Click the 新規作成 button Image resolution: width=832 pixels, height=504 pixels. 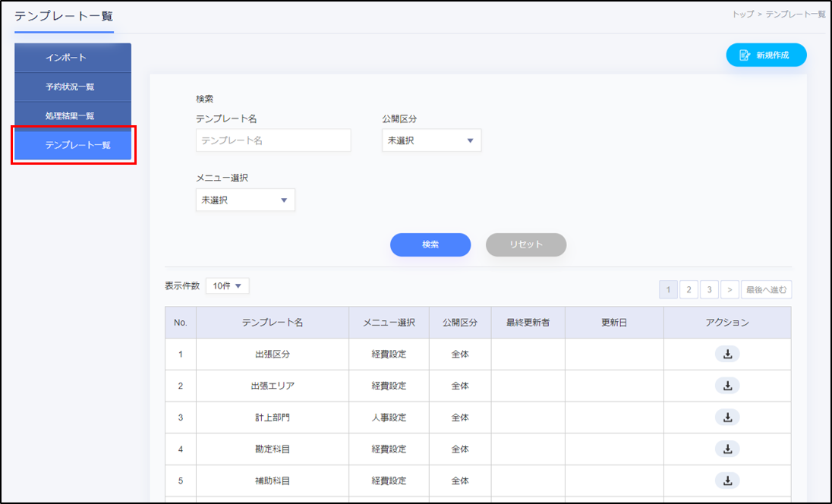click(766, 55)
